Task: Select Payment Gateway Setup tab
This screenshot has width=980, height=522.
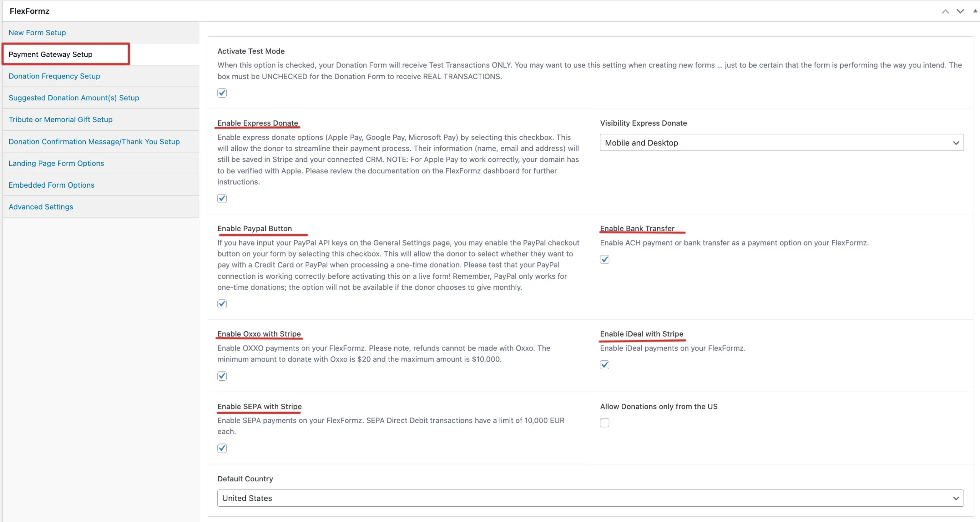Action: (x=51, y=54)
